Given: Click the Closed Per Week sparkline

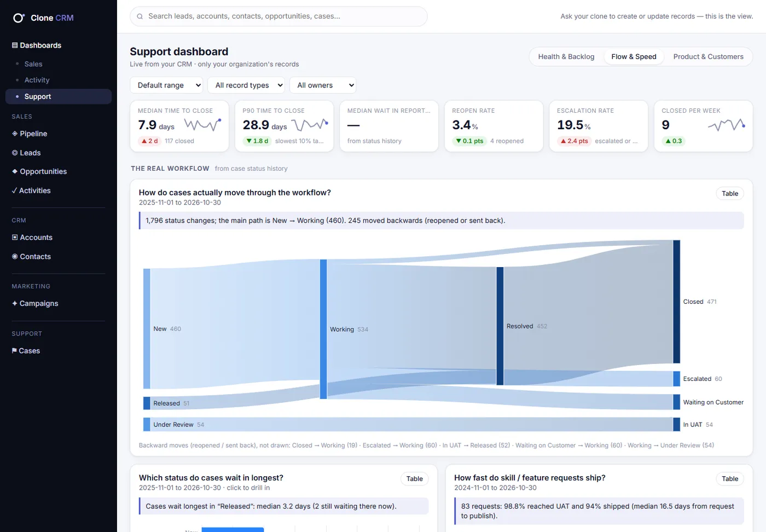Looking at the screenshot, I should point(727,125).
